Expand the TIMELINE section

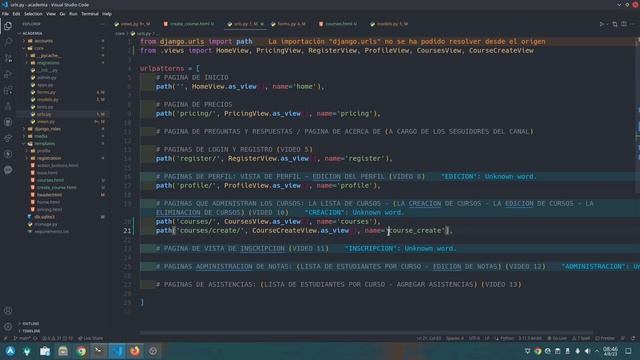point(31,331)
